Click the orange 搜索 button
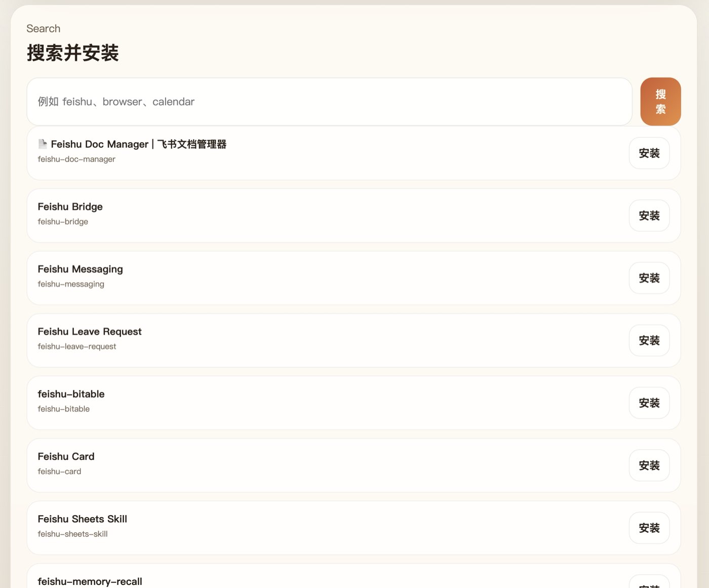 (x=660, y=102)
